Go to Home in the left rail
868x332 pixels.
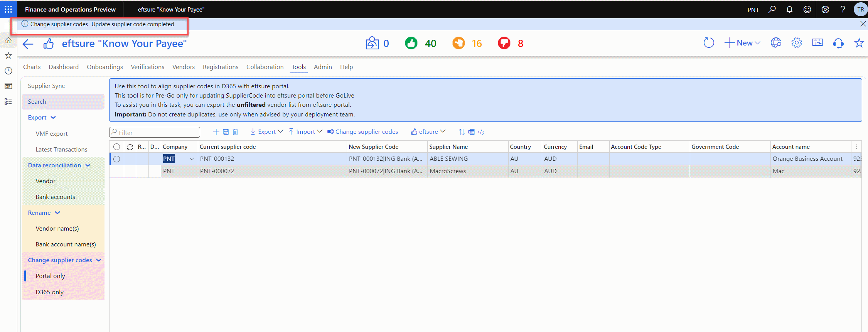[x=8, y=40]
